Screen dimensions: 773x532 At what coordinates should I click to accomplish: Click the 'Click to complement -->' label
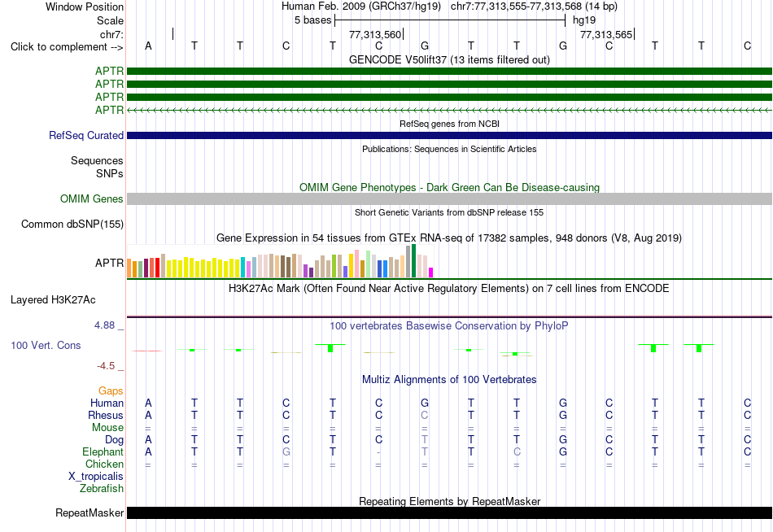(x=67, y=47)
